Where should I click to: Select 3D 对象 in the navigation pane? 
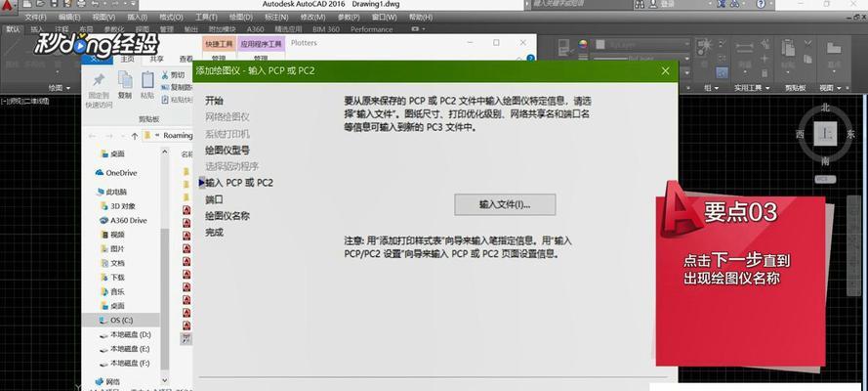(117, 206)
